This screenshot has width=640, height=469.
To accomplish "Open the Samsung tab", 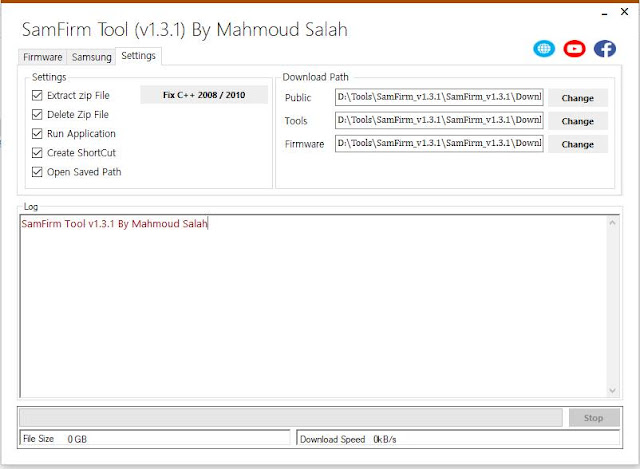I will point(91,57).
